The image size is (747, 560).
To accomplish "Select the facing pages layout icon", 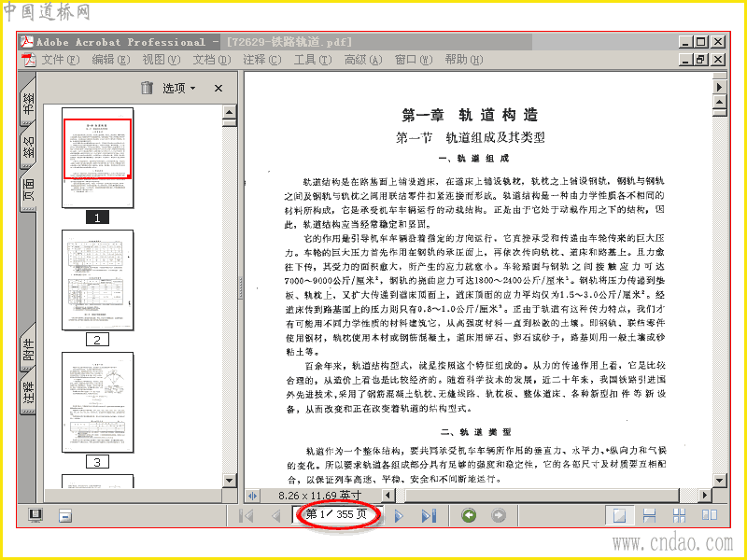I will point(709,515).
